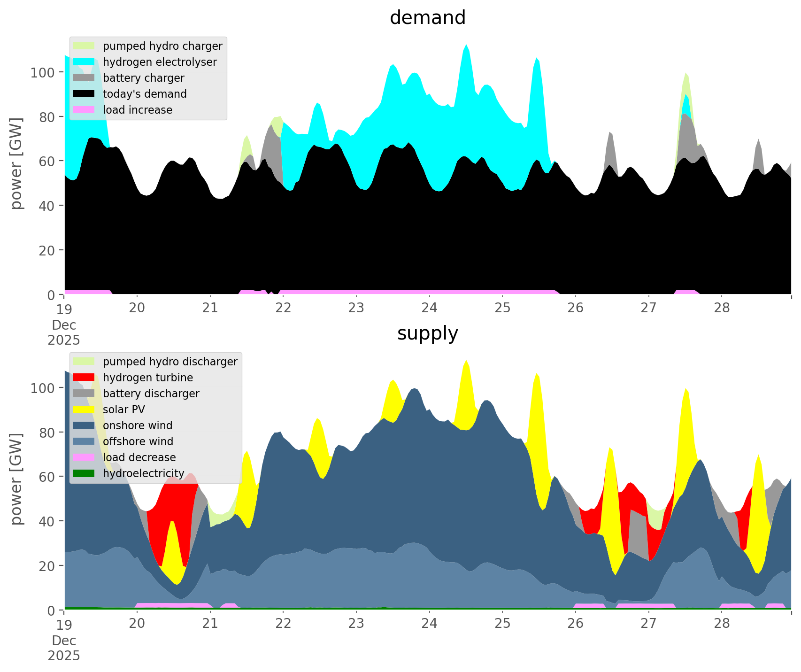Viewport: 801px width, 672px height.
Task: Click the 24 date tick on demand chart
Action: (429, 308)
